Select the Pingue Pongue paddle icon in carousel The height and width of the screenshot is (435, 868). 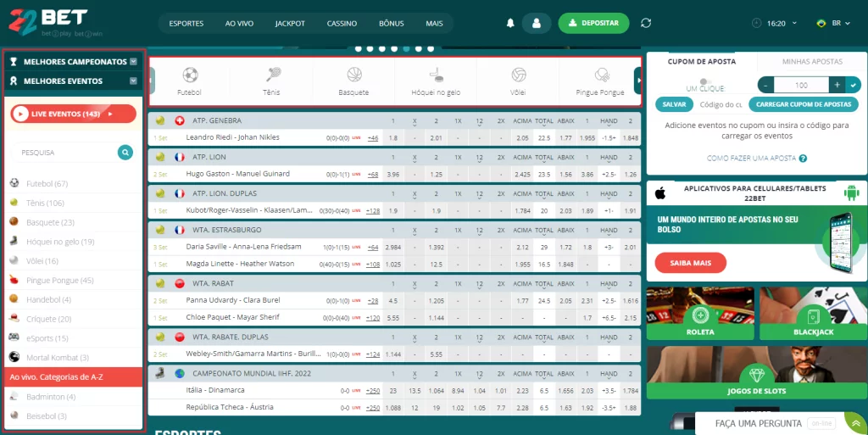(601, 75)
